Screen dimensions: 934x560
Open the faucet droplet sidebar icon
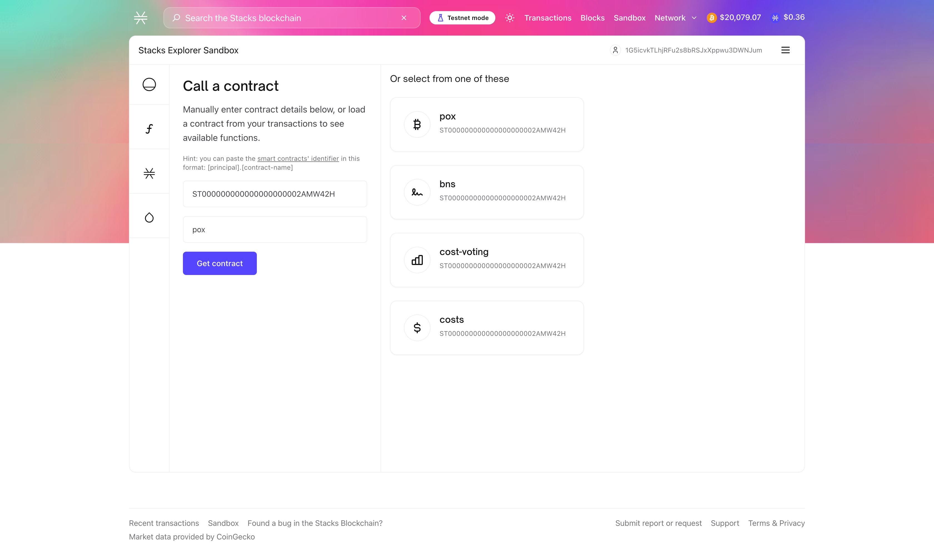coord(149,217)
